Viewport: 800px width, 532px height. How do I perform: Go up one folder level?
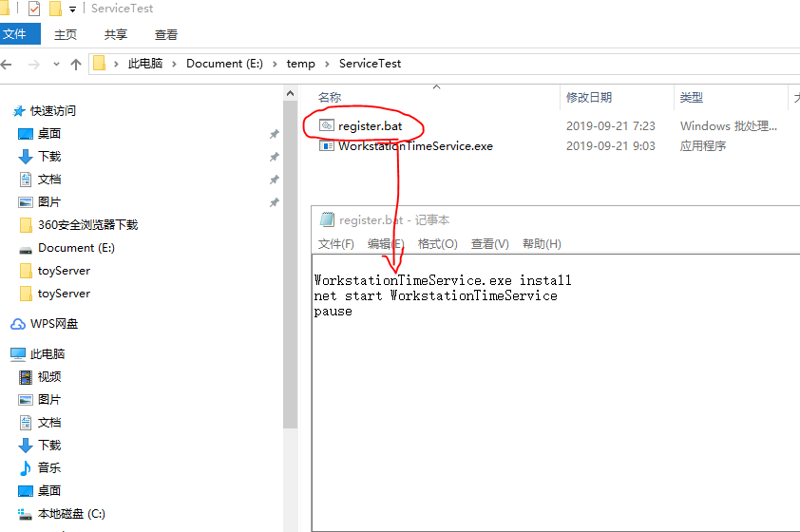(x=76, y=65)
